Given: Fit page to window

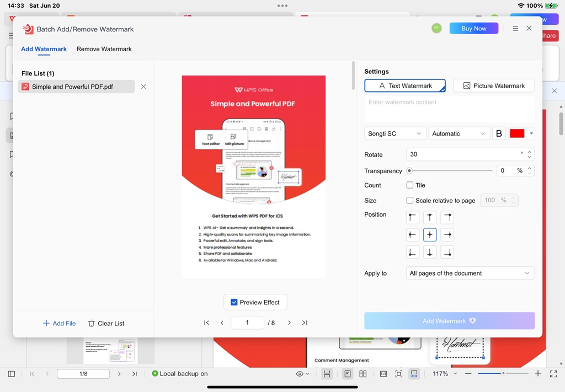Looking at the screenshot, I should [399, 374].
